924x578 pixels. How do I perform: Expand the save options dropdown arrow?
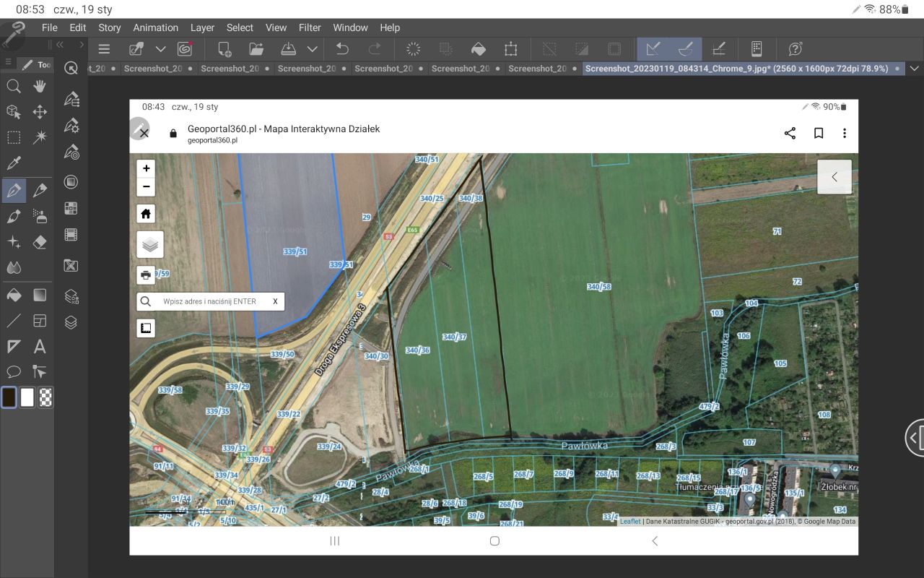point(312,49)
